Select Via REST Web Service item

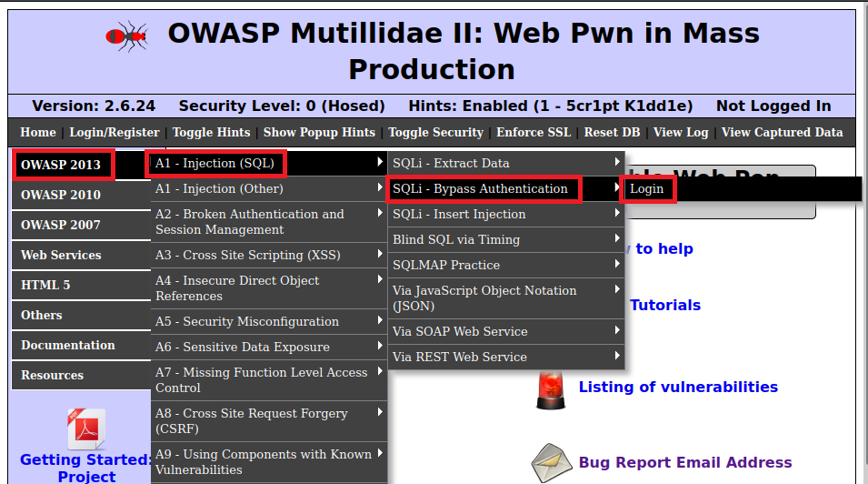tap(506, 357)
